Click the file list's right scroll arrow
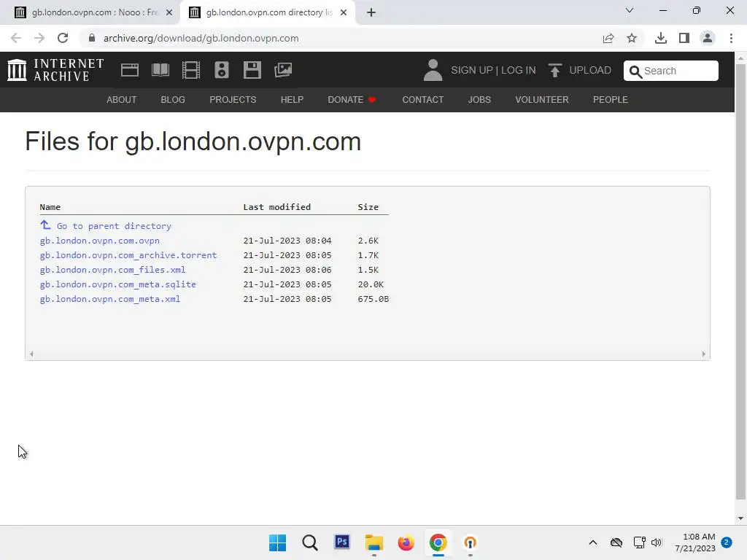747x560 pixels. [704, 354]
